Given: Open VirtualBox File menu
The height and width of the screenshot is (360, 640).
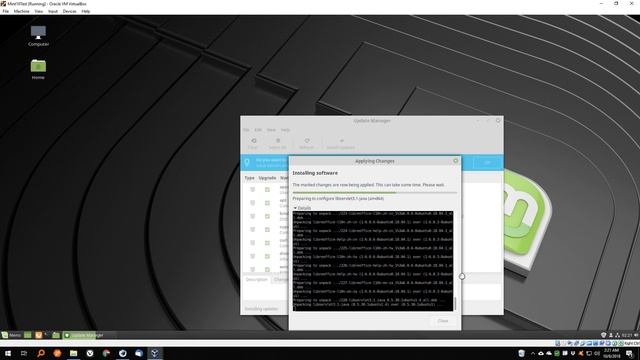Looking at the screenshot, I should coord(5,11).
